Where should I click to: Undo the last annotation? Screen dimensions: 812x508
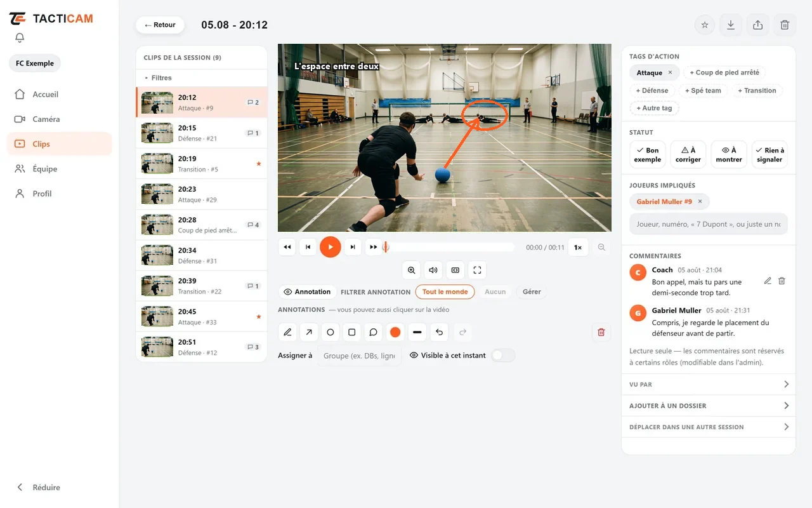[439, 332]
